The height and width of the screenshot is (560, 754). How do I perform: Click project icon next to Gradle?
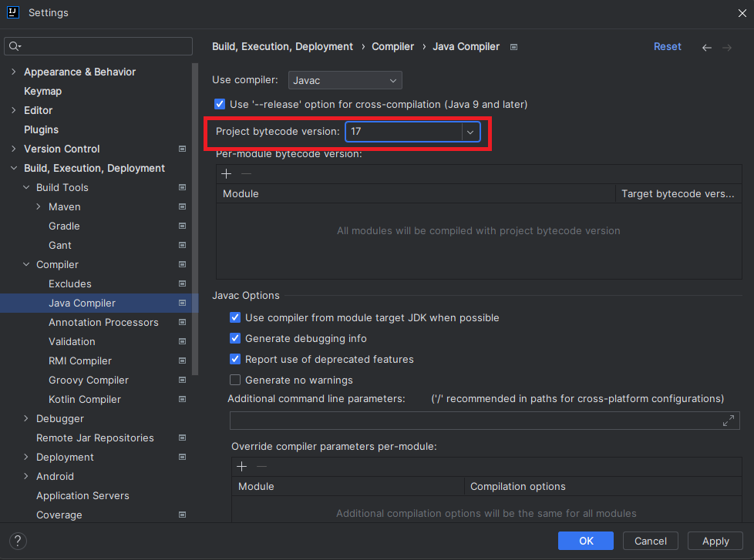[x=182, y=226]
